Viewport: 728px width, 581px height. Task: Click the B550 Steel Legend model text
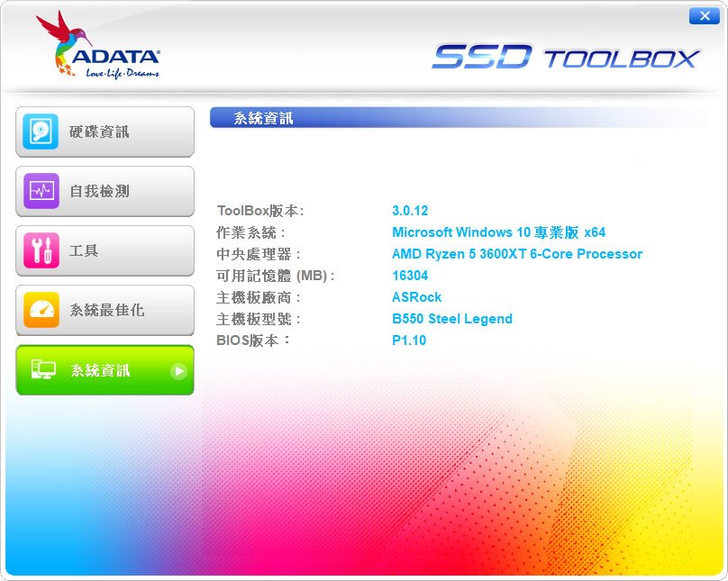pyautogui.click(x=452, y=319)
